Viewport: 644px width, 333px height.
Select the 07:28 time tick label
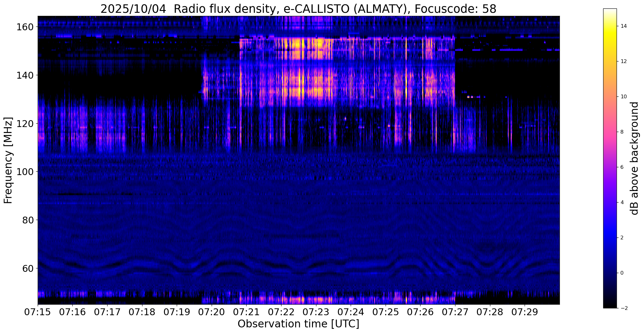490,312
